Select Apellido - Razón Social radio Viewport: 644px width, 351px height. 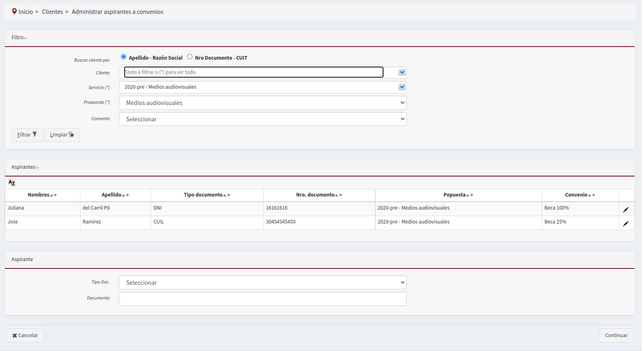pyautogui.click(x=123, y=57)
